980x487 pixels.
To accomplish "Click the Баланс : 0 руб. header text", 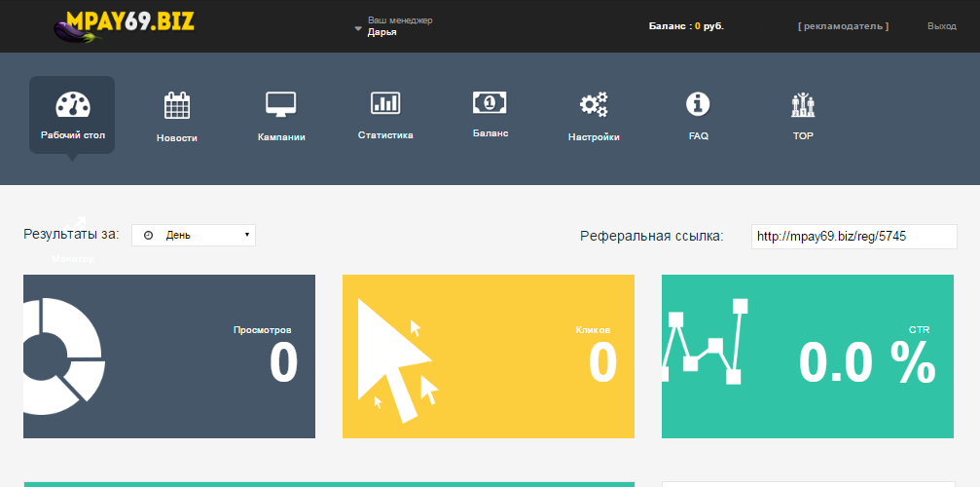I will (686, 26).
